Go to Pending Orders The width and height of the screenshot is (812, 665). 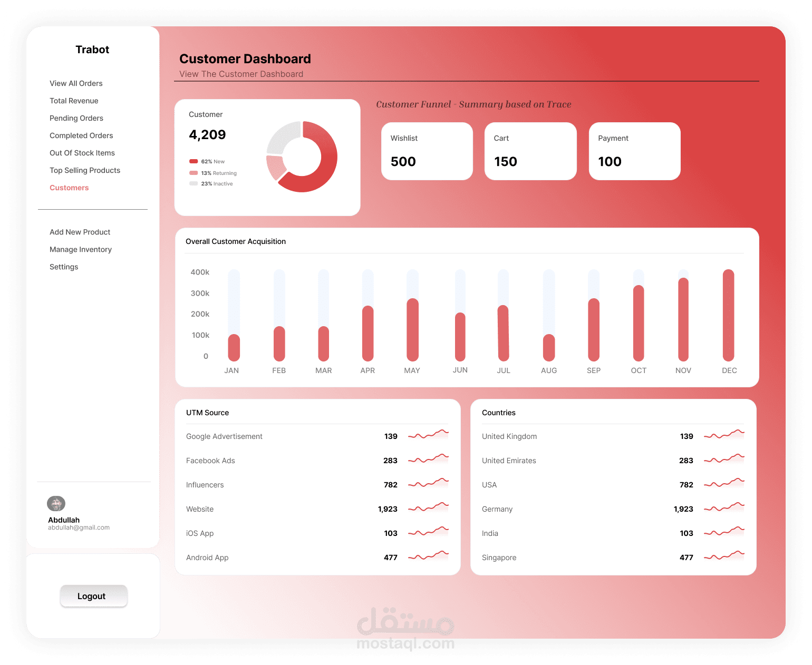pyautogui.click(x=76, y=118)
